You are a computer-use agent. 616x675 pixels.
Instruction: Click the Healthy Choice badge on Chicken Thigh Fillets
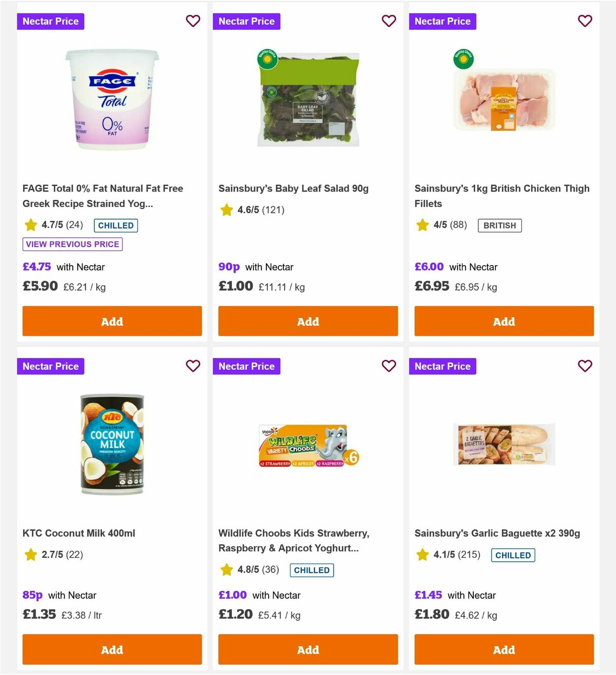coord(464,58)
